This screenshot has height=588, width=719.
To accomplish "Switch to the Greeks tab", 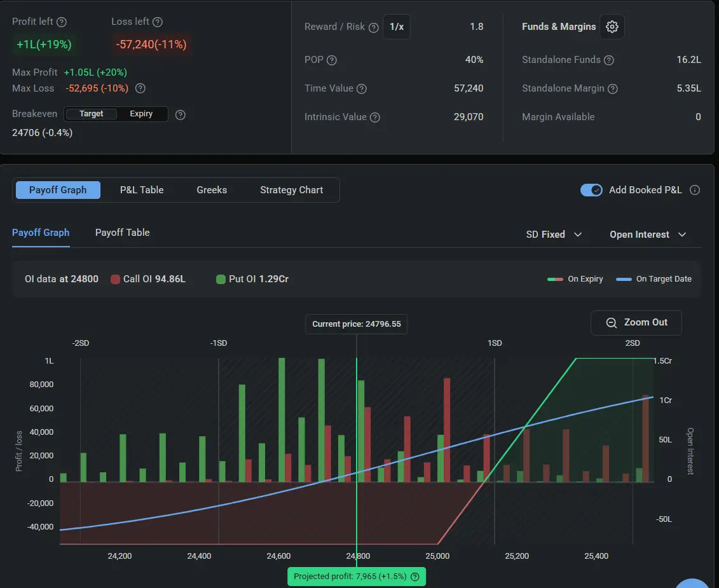I will tap(212, 190).
